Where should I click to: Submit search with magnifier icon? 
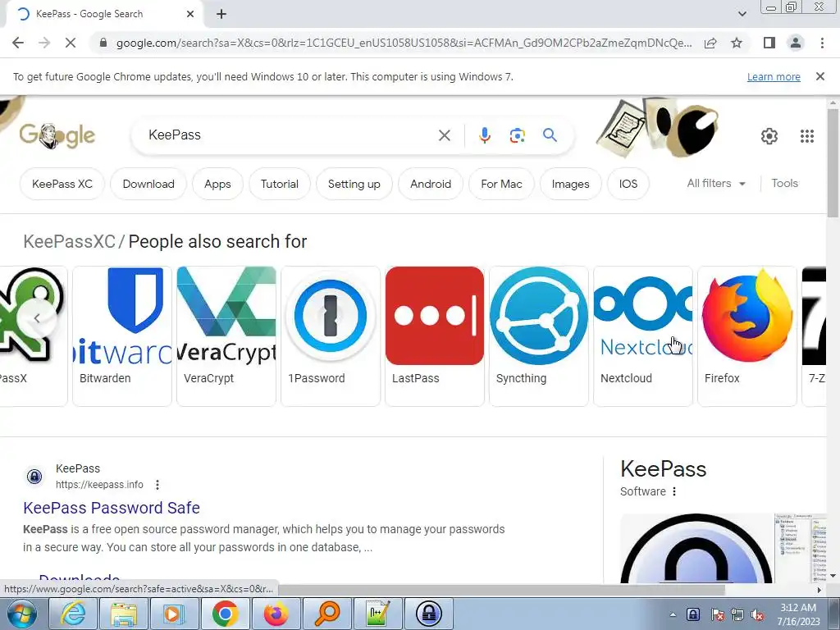550,135
